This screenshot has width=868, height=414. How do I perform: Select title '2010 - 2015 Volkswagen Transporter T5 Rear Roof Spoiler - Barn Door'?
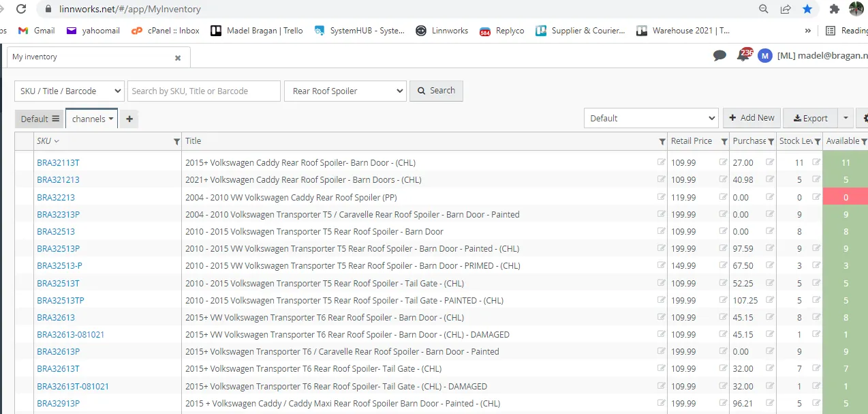[x=314, y=232]
